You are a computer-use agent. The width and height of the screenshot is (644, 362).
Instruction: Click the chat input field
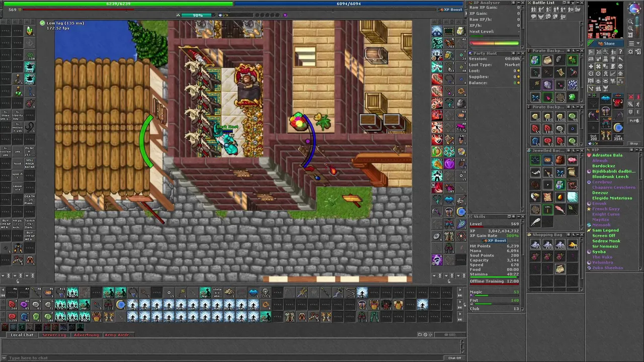coord(226,358)
